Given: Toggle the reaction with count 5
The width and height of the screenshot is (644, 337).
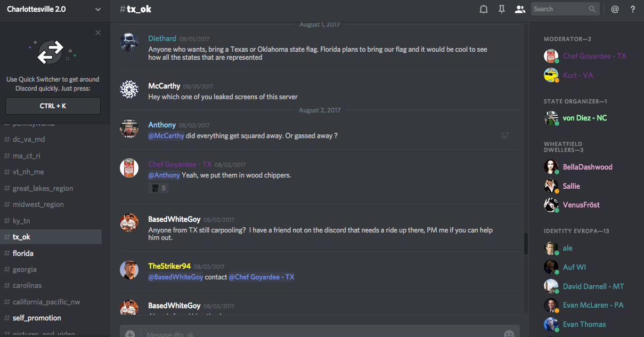Looking at the screenshot, I should point(159,188).
